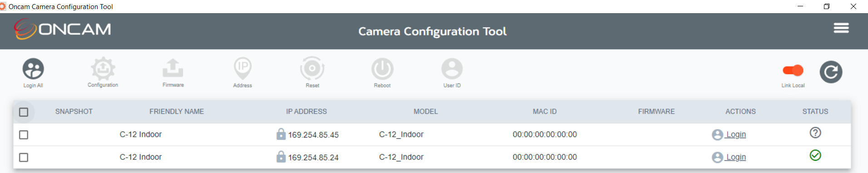Click the IP ADDRESS column header
This screenshot has width=868, height=173.
pyautogui.click(x=306, y=111)
